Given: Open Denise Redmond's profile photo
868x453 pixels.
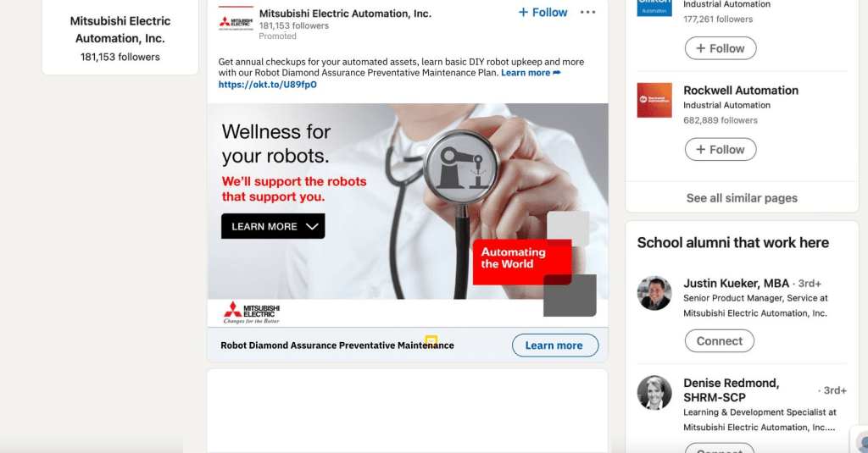Looking at the screenshot, I should pyautogui.click(x=654, y=393).
